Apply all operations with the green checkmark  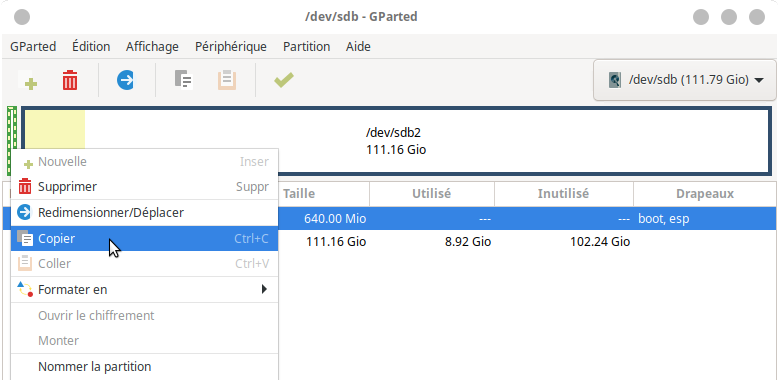tap(284, 80)
